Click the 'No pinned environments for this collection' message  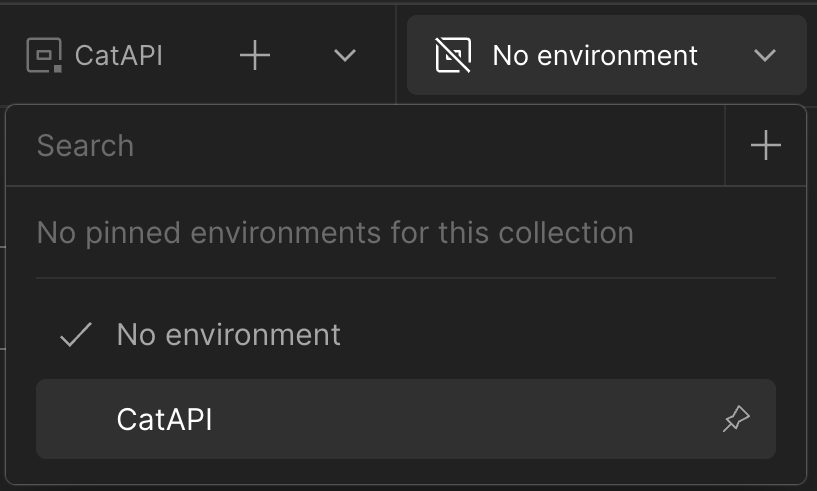335,233
